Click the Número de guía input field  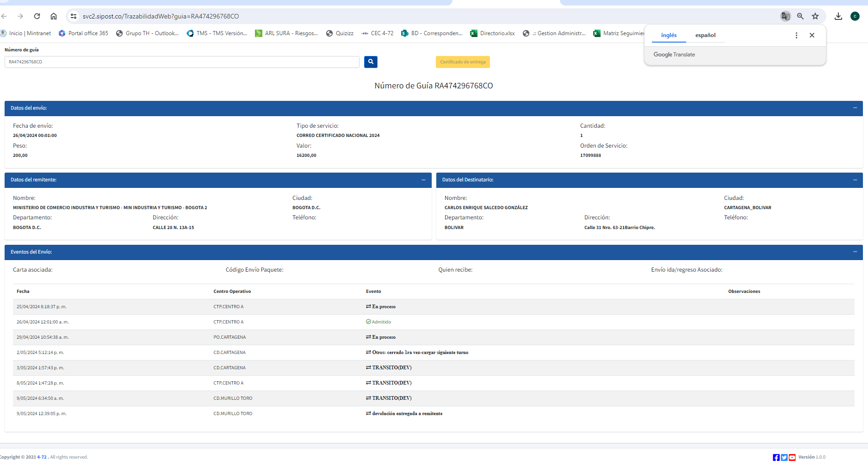pyautogui.click(x=182, y=62)
